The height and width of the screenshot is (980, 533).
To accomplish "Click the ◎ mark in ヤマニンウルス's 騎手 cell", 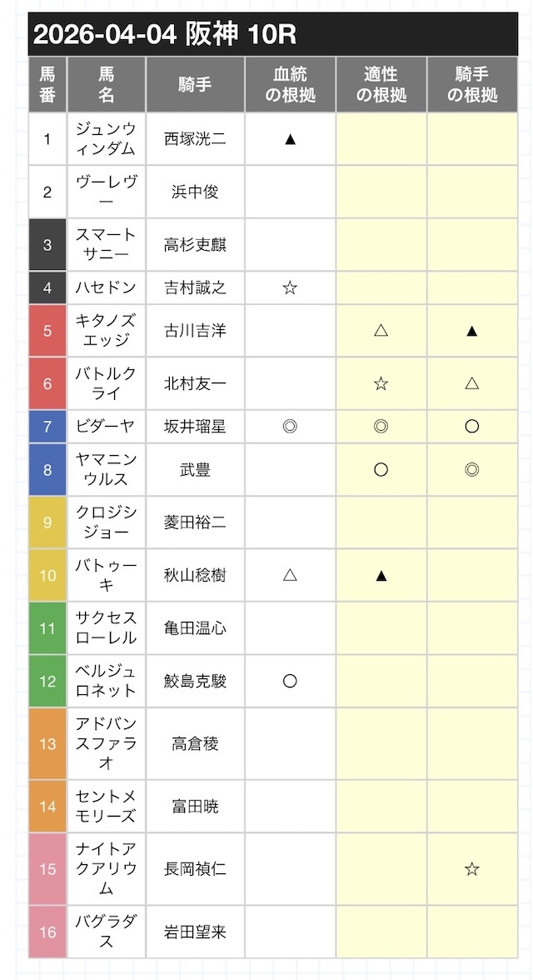I will (472, 470).
